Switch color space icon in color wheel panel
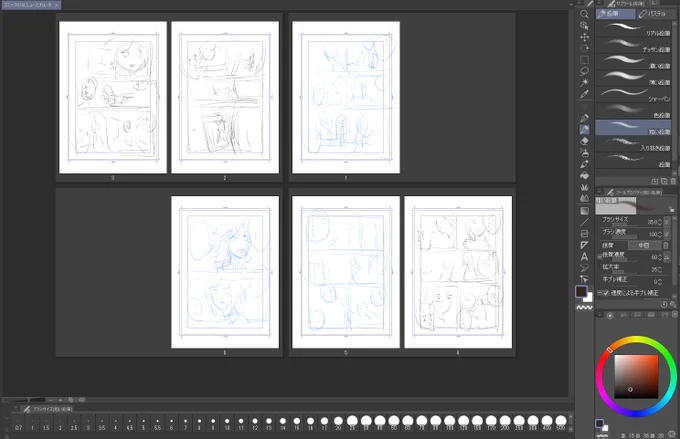Screen dimensions: 680x439 click(x=672, y=434)
